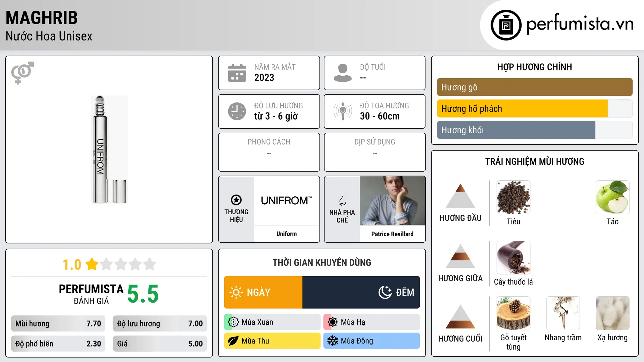
Task: Click the perfumista.vn perfume bottle logo icon
Action: point(506,25)
